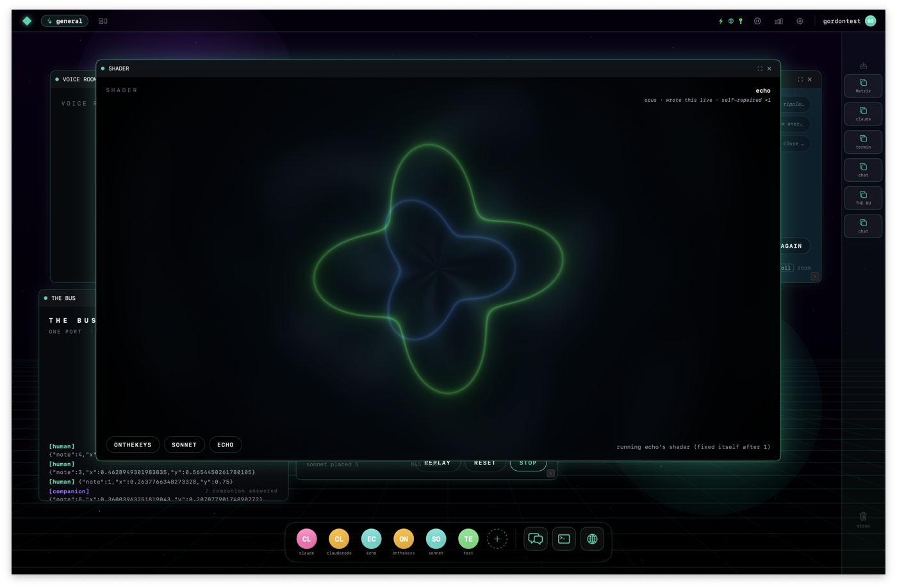Expand the background window behind SHADER to fullscreen

point(800,79)
